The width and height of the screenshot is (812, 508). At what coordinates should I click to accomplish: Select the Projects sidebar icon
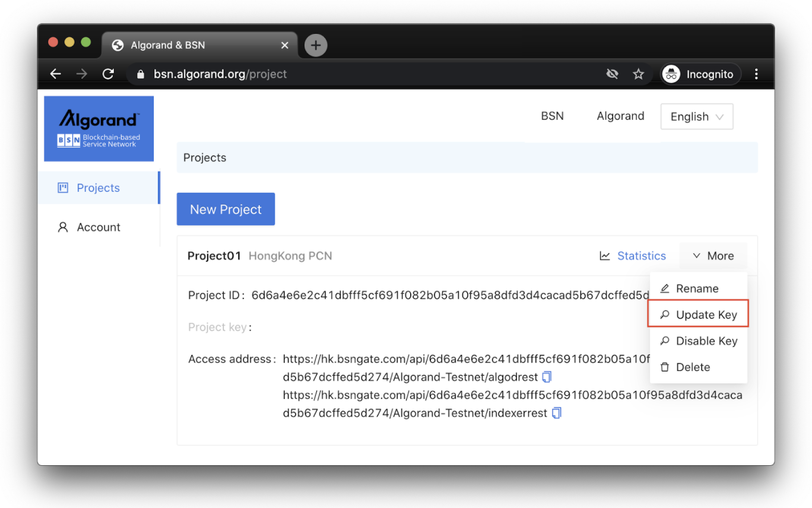63,188
